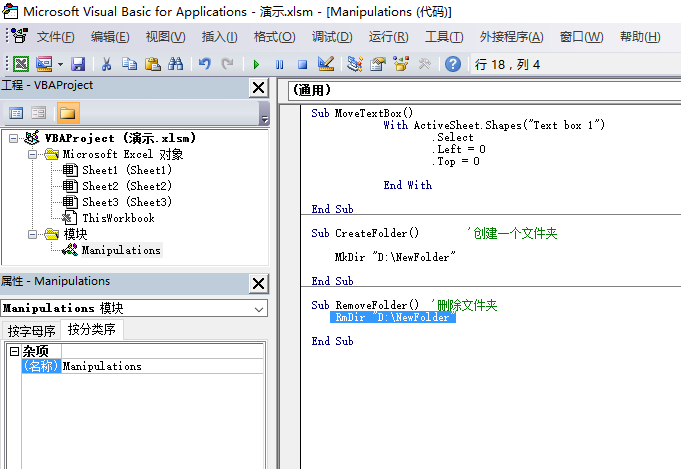Open the Insert UserForm dropdown arrow
The height and width of the screenshot is (469, 681).
coord(60,64)
